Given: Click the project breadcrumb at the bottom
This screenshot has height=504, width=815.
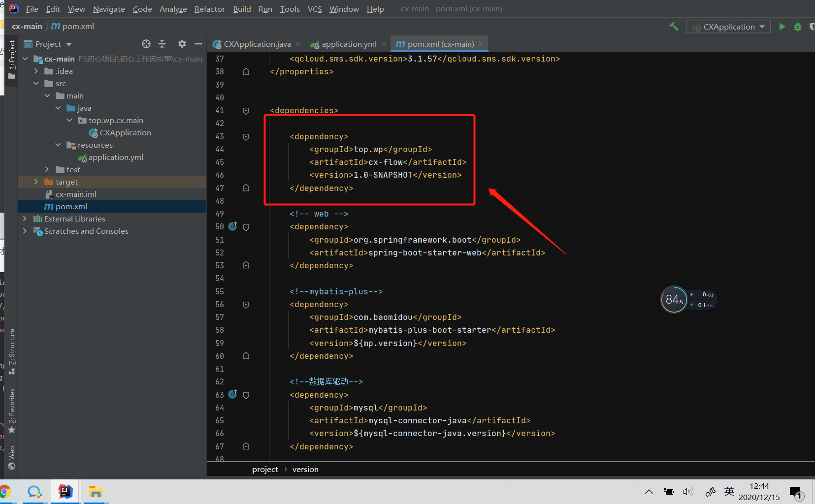Looking at the screenshot, I should click(265, 470).
